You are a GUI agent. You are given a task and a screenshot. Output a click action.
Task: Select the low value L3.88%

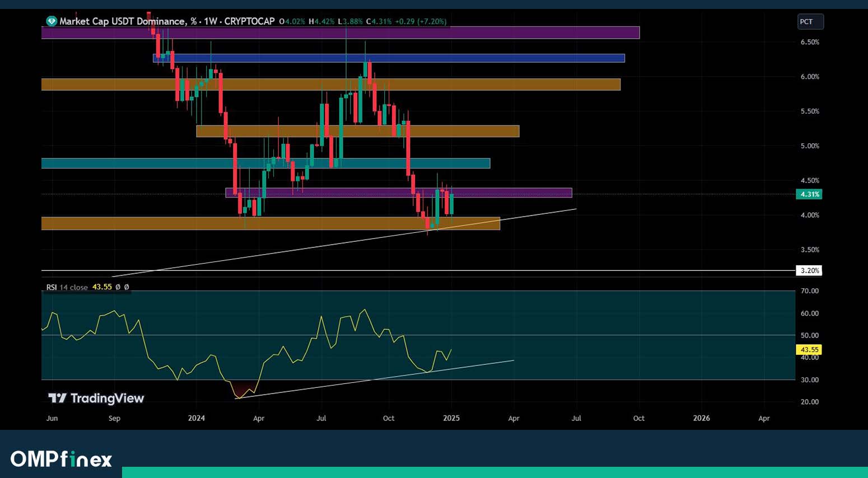coord(351,22)
